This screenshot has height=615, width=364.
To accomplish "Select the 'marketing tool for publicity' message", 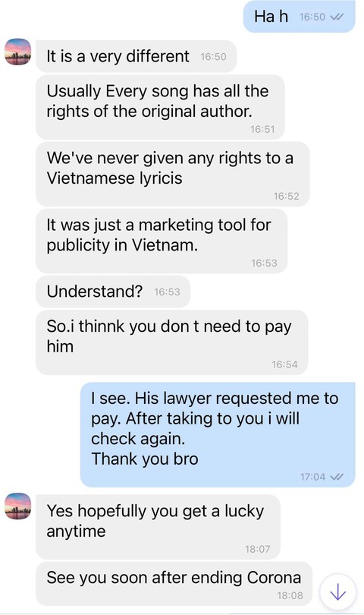I will 162,241.
